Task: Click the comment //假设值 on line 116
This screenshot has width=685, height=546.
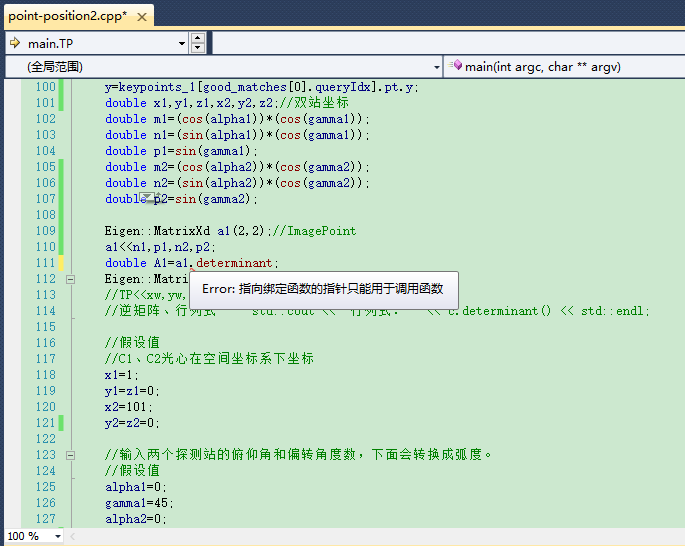Action: click(x=132, y=343)
